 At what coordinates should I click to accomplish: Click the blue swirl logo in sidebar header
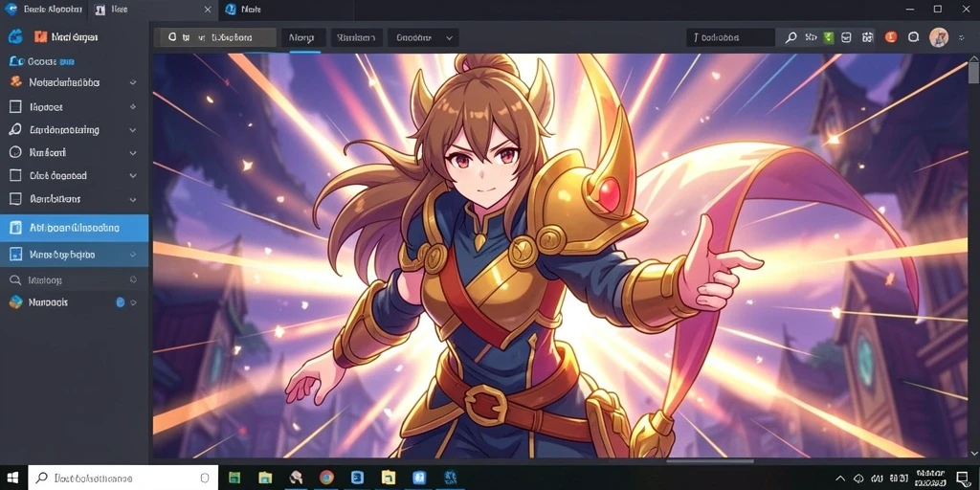pos(15,37)
